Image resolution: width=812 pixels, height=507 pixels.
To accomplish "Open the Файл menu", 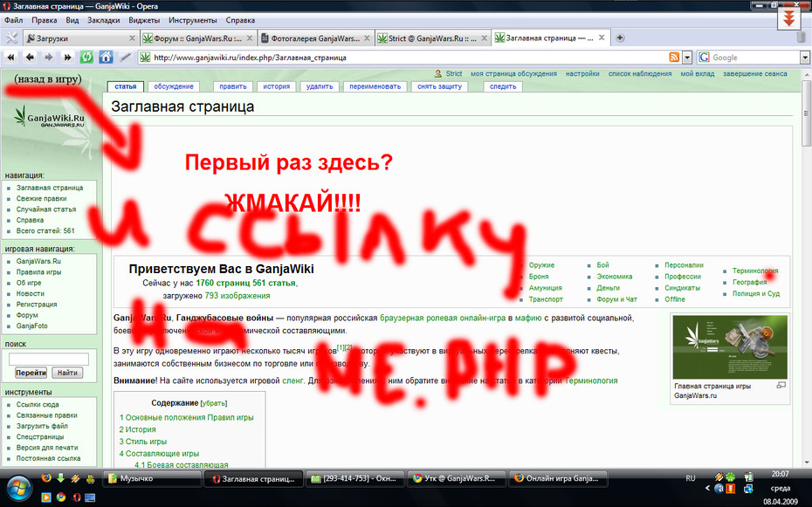I will (13, 20).
